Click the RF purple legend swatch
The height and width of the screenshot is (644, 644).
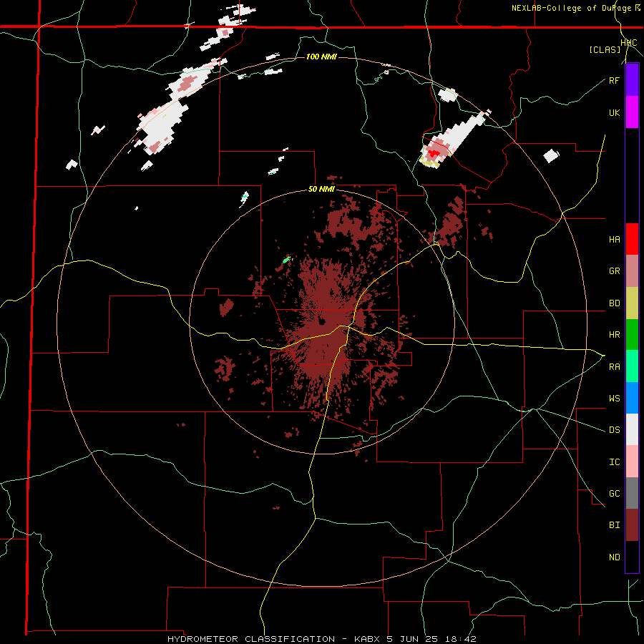click(x=632, y=80)
